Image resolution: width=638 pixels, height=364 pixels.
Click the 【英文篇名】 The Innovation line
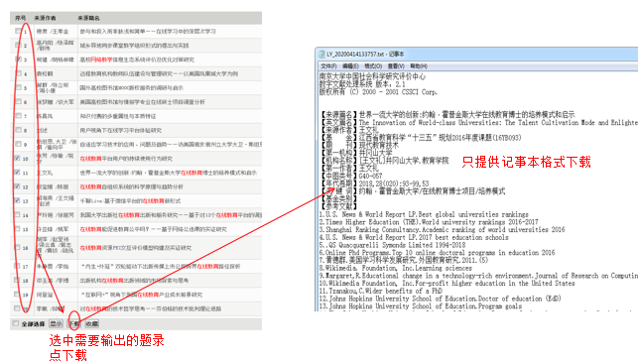tap(478, 122)
